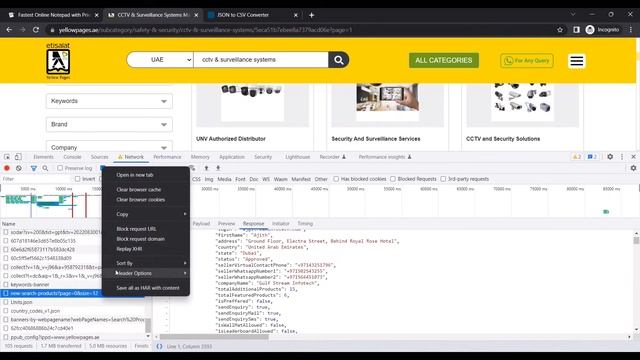Enable Blocked Requests checkbox

[393, 179]
